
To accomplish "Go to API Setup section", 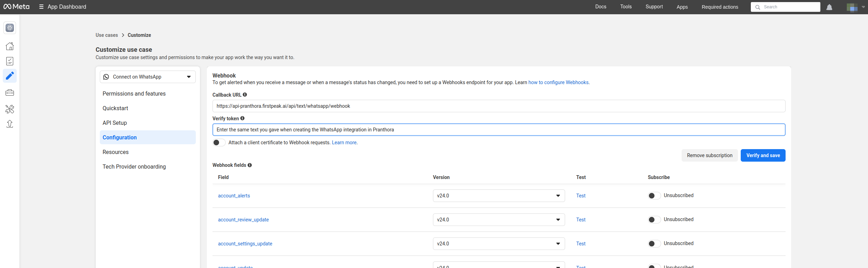I will coord(148,123).
